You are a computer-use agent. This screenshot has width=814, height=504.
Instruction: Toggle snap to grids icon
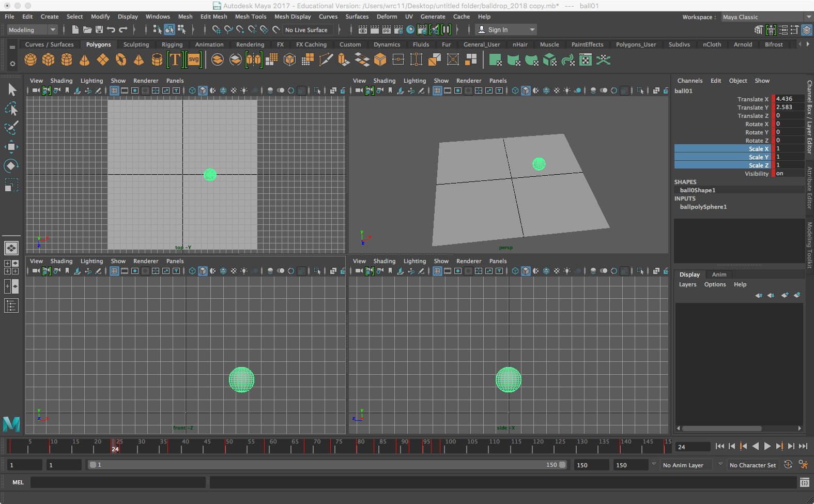[217, 30]
